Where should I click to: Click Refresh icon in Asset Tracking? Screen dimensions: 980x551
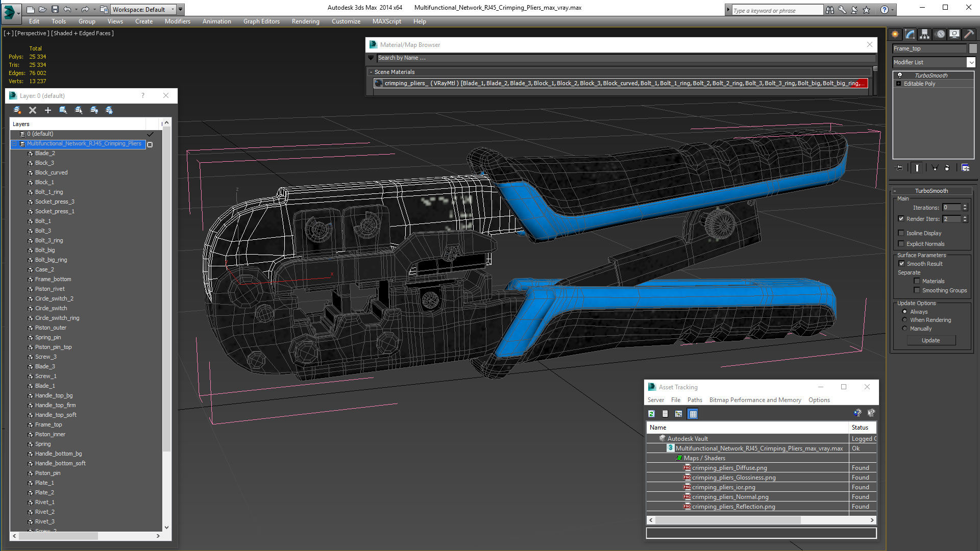click(651, 414)
